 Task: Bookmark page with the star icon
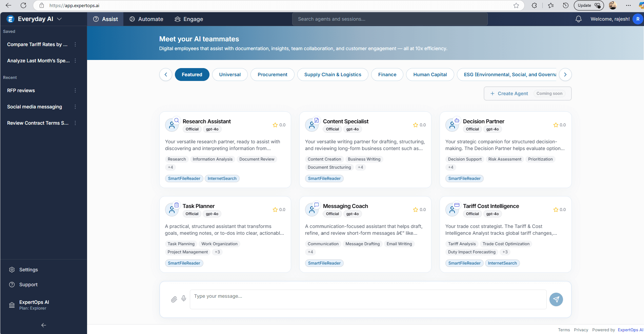(x=516, y=5)
